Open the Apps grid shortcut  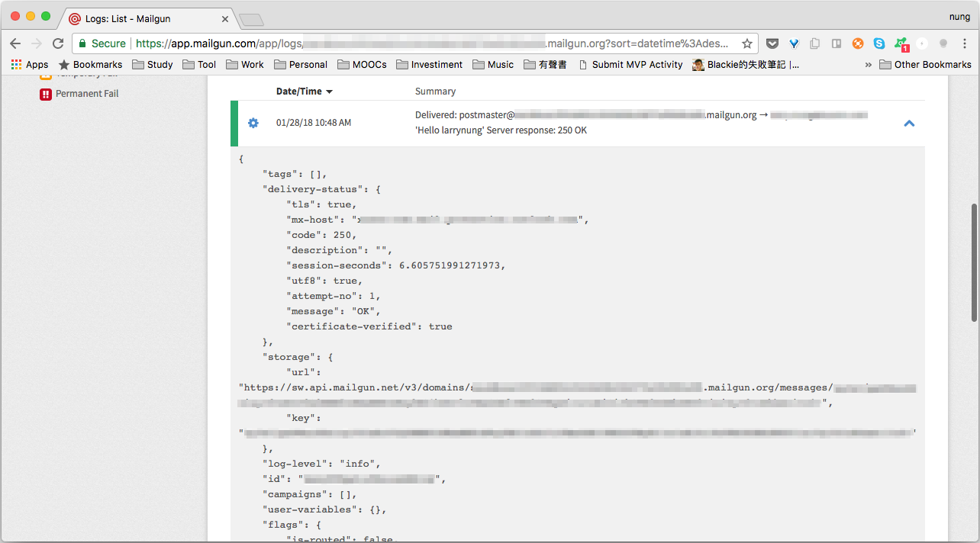(29, 65)
